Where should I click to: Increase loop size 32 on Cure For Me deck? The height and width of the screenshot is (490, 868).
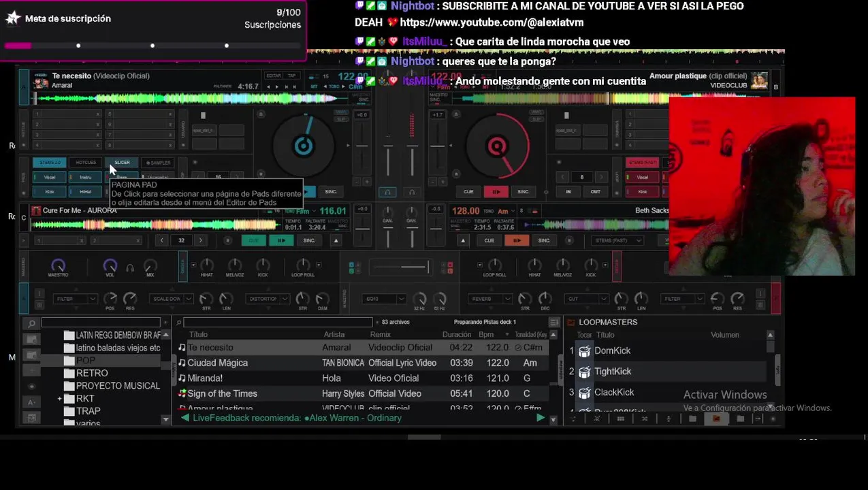(x=200, y=240)
